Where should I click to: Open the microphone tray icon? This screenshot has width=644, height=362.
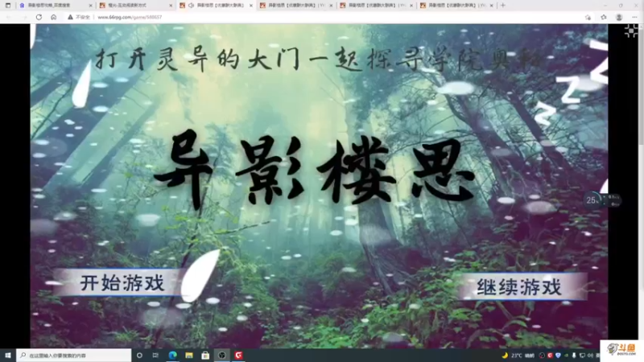(x=574, y=356)
